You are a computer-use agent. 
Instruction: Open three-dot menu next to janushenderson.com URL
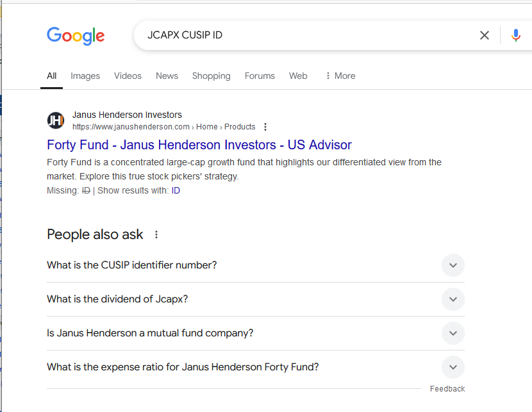click(265, 127)
